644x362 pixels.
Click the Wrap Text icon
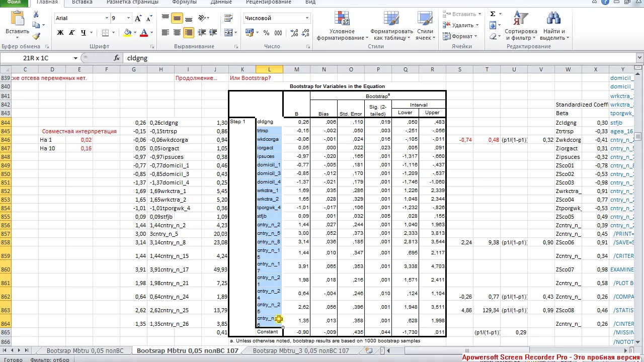(x=228, y=18)
